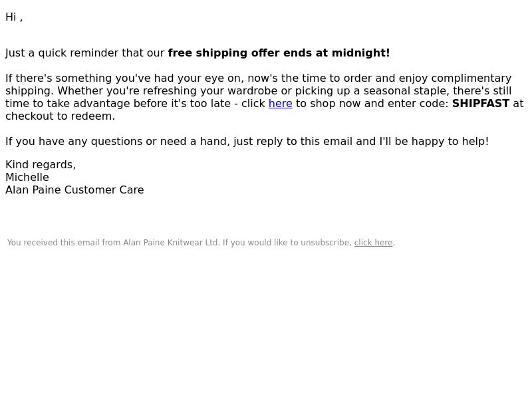Click "Alan Paine Knitwear Ltd." in the footer
532x399 pixels.
click(172, 243)
